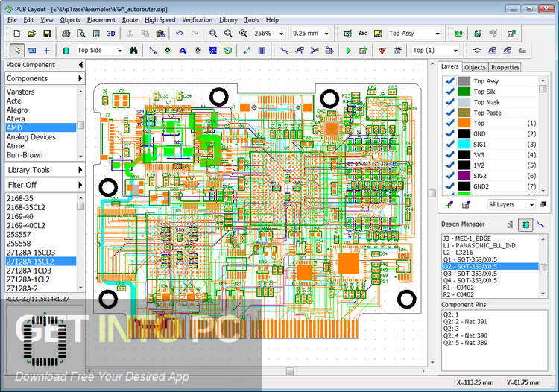The height and width of the screenshot is (392, 559).
Task: Run autorouter with green play icon
Action: coord(348,51)
